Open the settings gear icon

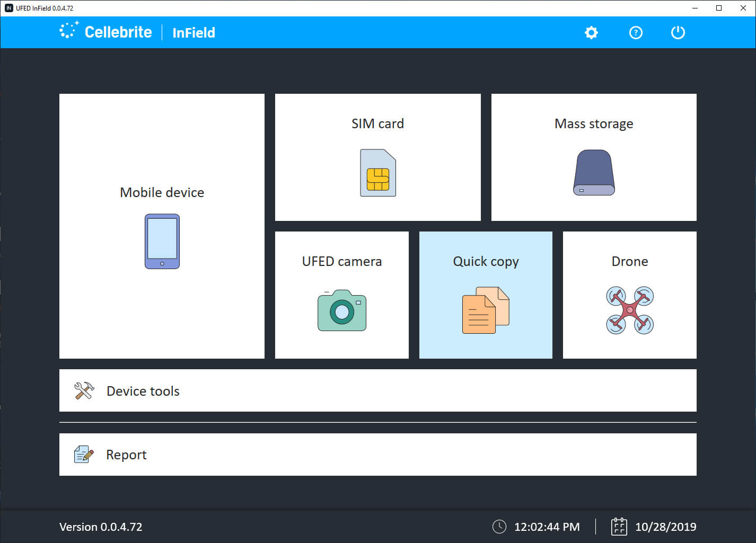(591, 33)
